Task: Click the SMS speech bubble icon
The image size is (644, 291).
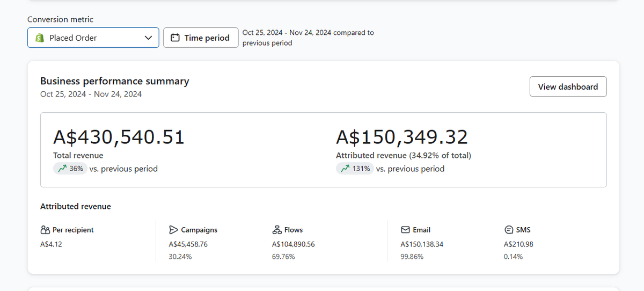Action: tap(509, 230)
